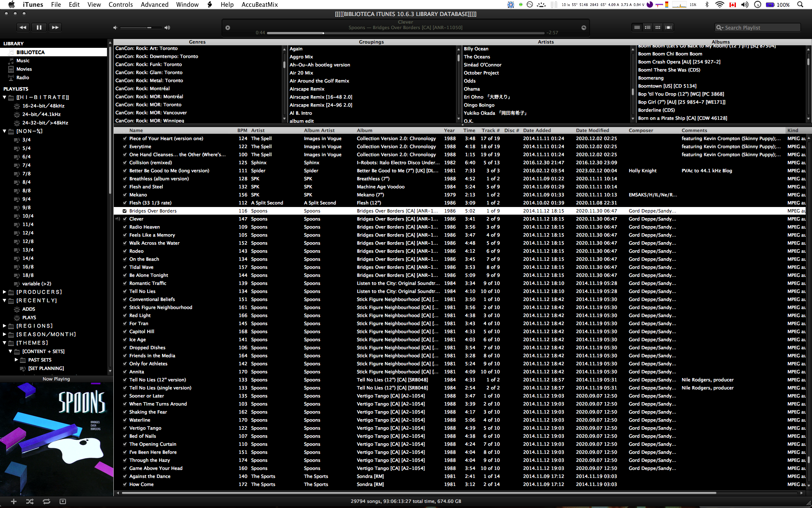The width and height of the screenshot is (812, 508).
Task: Click the Album Artist column header
Action: (328, 130)
